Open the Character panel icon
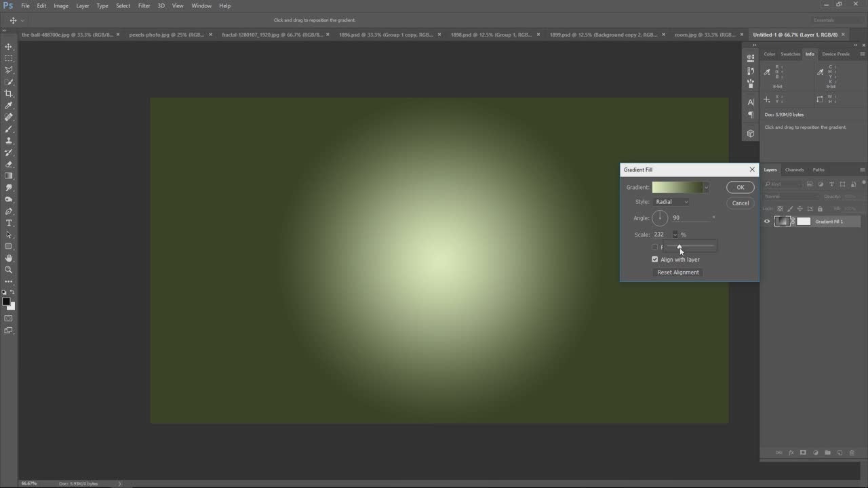 click(751, 102)
